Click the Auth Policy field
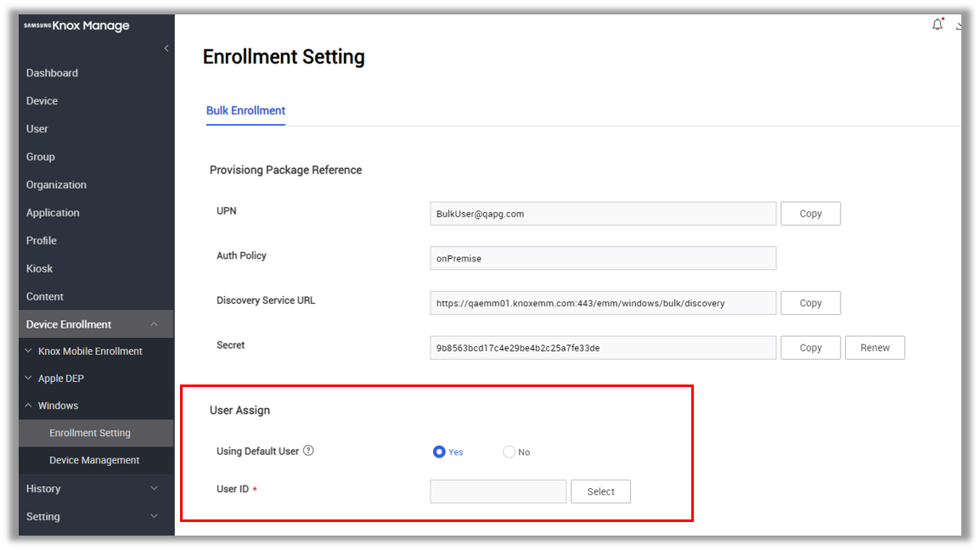 pyautogui.click(x=603, y=258)
